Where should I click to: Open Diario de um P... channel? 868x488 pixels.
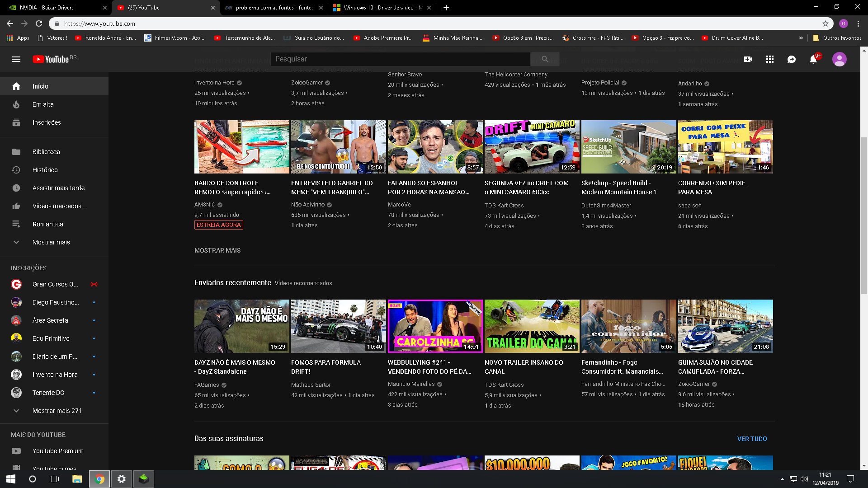tap(54, 357)
